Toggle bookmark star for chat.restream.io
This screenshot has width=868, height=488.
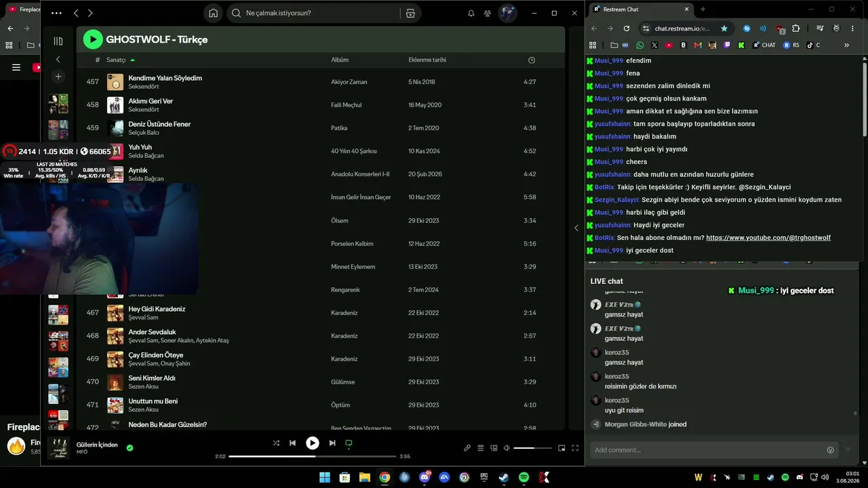click(724, 28)
